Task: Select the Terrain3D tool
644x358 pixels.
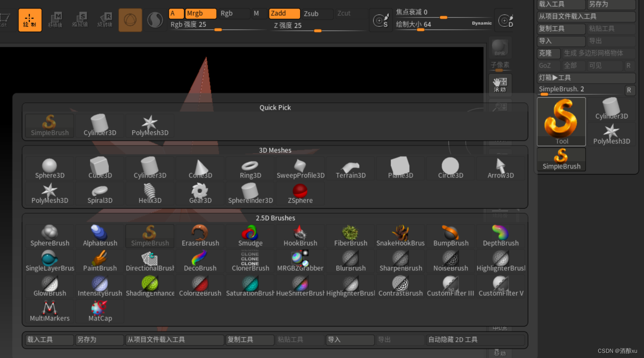Action: coord(351,169)
